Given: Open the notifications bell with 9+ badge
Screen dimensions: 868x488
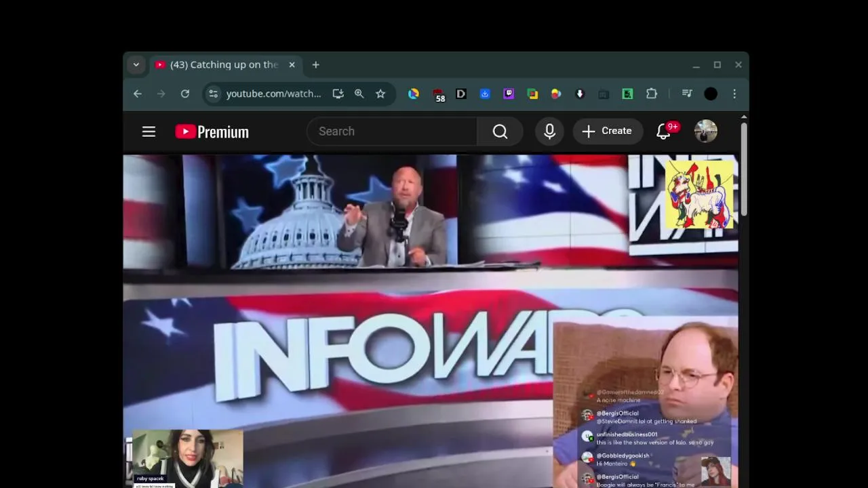Looking at the screenshot, I should (664, 131).
